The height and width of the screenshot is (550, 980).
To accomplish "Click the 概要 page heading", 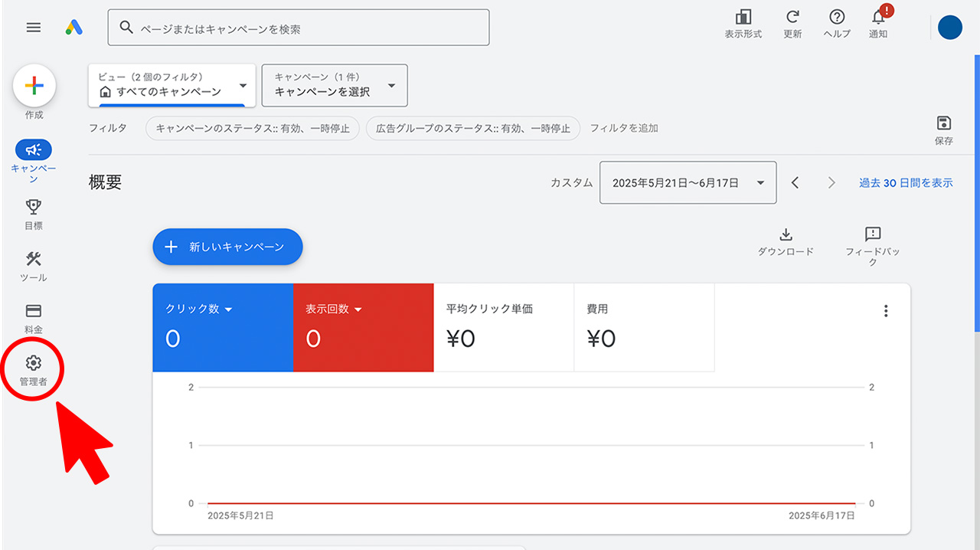I will [x=106, y=182].
